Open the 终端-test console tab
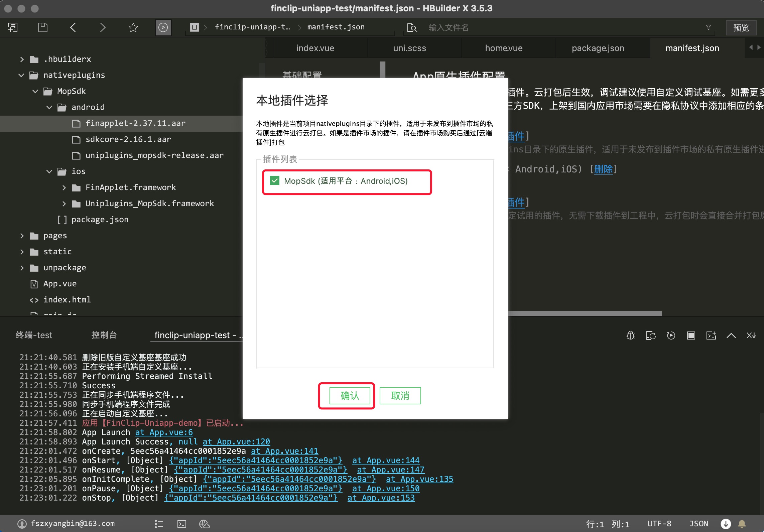This screenshot has height=532, width=764. pyautogui.click(x=34, y=335)
